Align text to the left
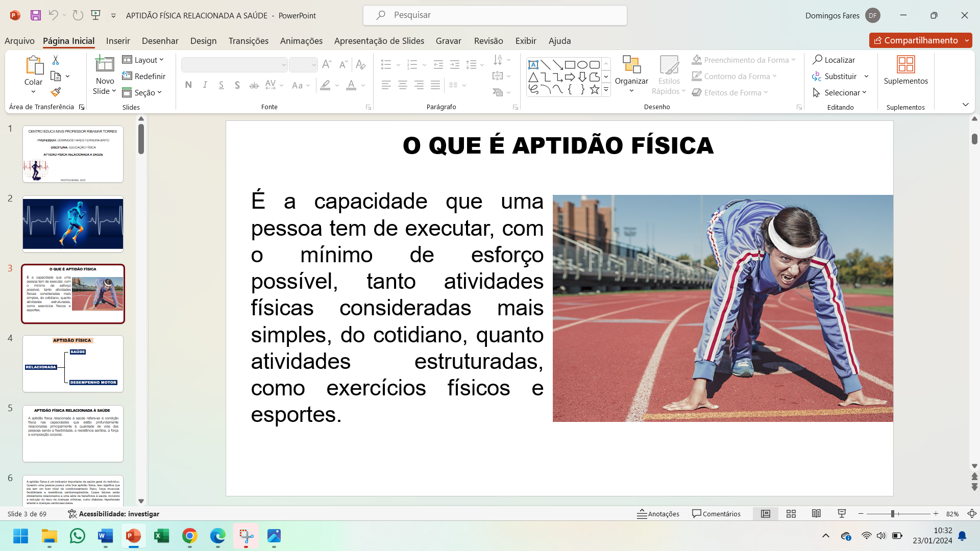Viewport: 980px width, 551px height. 386,85
